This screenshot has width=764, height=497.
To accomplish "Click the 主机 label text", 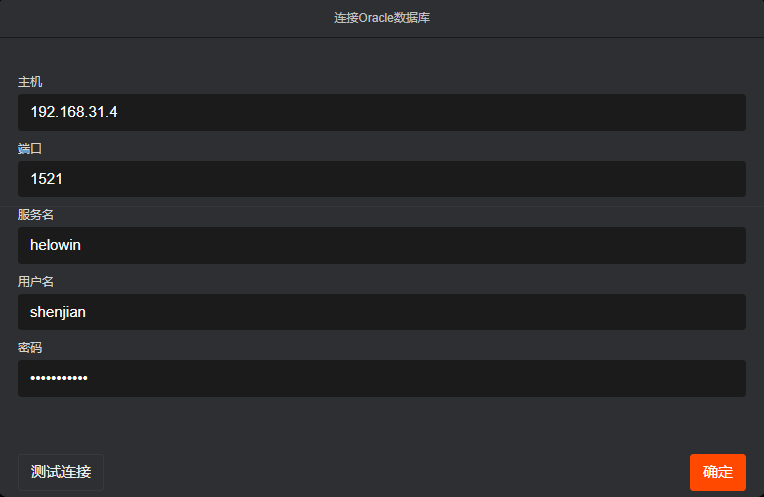I will 30,82.
